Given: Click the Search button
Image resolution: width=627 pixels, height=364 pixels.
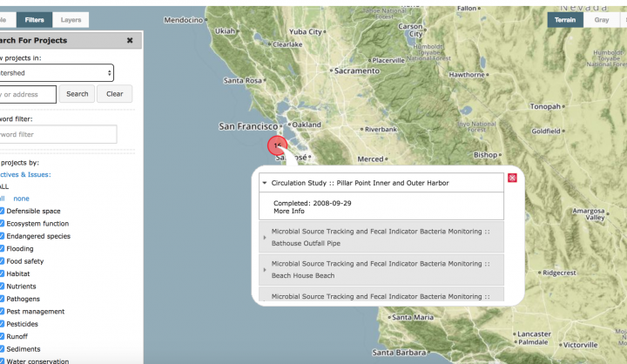Looking at the screenshot, I should coord(78,94).
